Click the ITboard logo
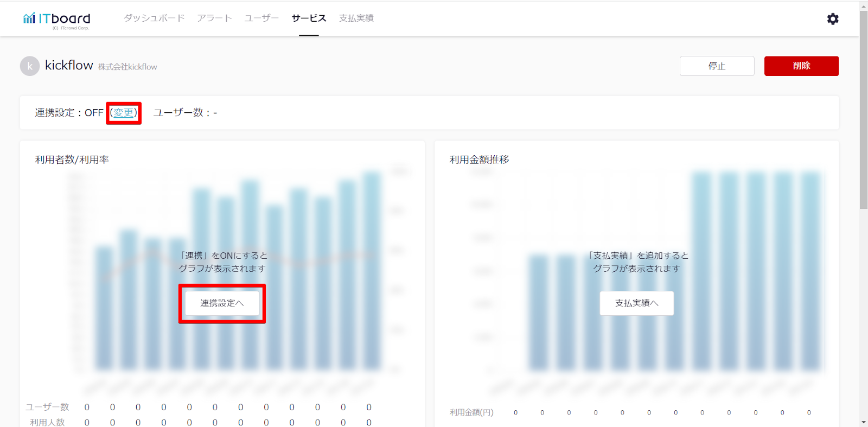This screenshot has height=427, width=868. [x=56, y=20]
